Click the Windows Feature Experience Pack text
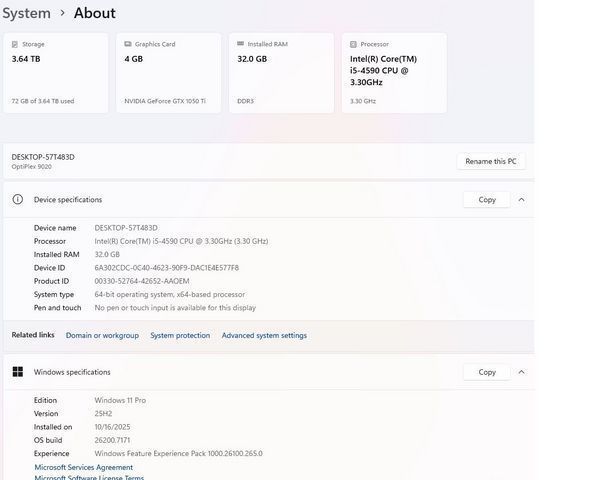 [x=178, y=453]
